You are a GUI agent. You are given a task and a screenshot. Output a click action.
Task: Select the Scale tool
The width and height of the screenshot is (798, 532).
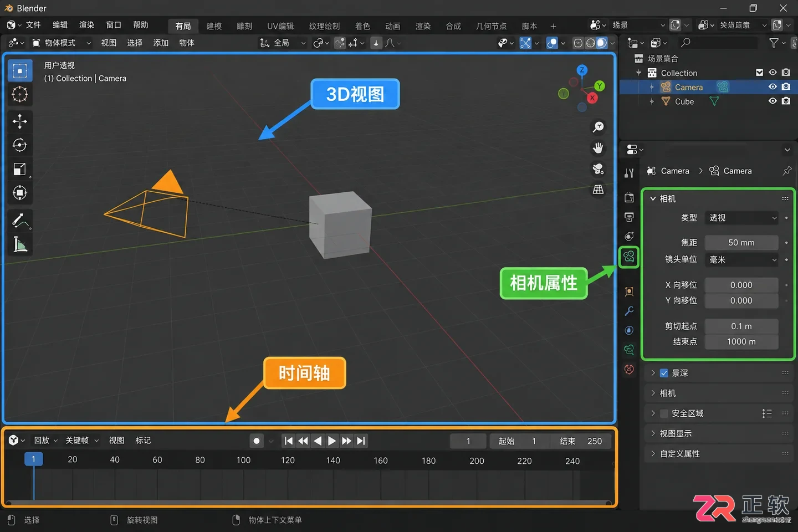(x=20, y=169)
